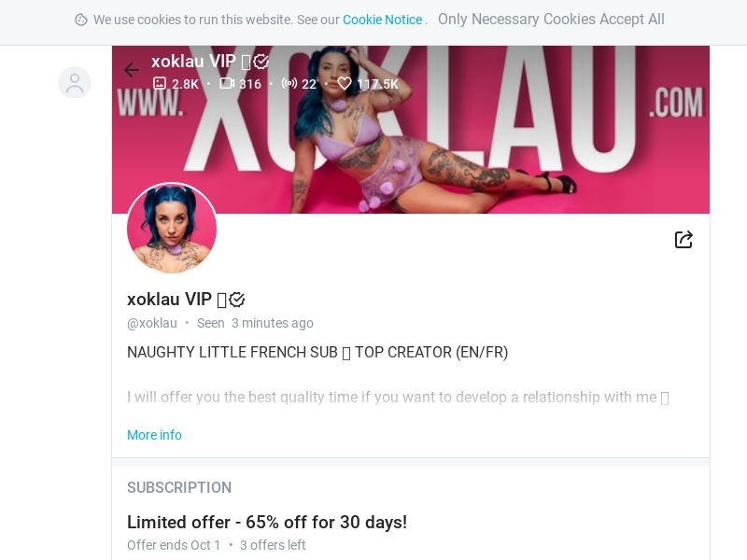Click the verified badge in the header title
This screenshot has height=560, width=747.
[261, 61]
